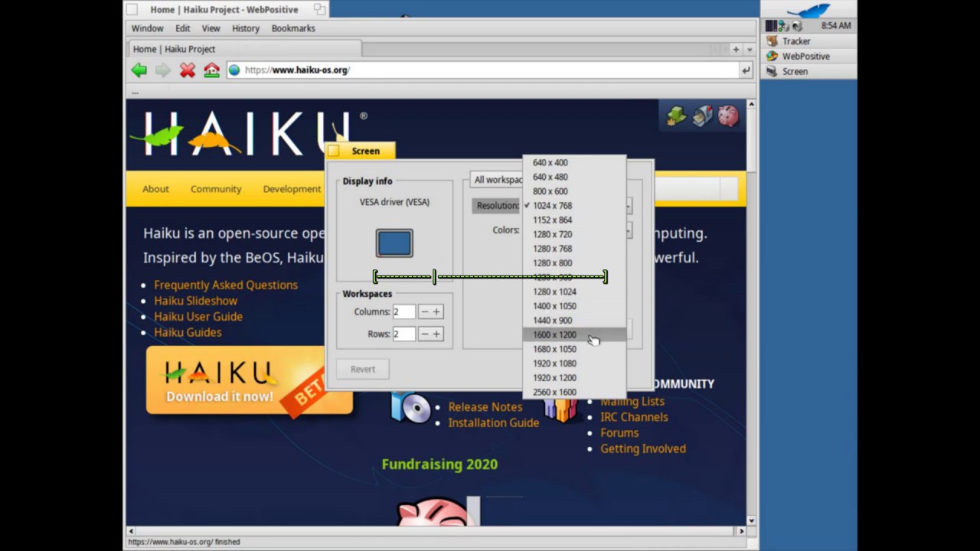Click the globe icon in the address bar
980x551 pixels.
click(234, 70)
